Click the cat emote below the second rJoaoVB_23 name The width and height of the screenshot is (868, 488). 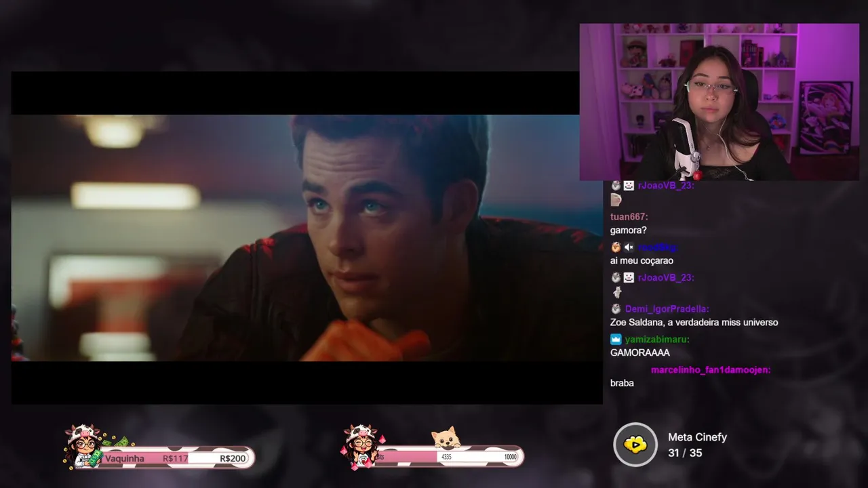point(617,292)
